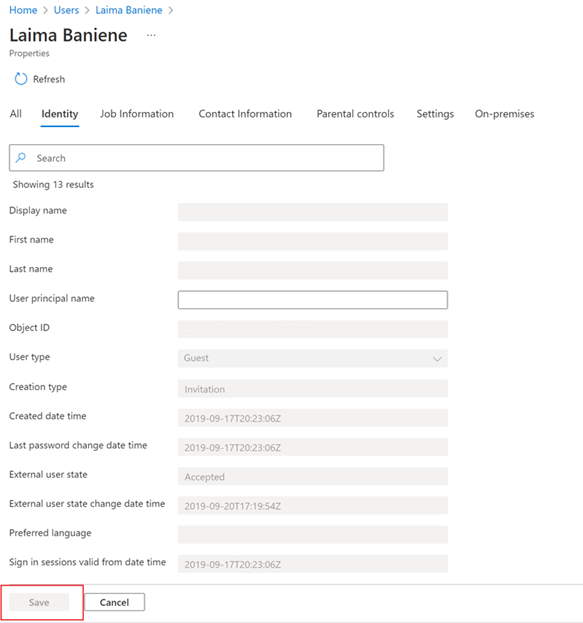
Task: Select the Job Information tab
Action: coord(137,114)
